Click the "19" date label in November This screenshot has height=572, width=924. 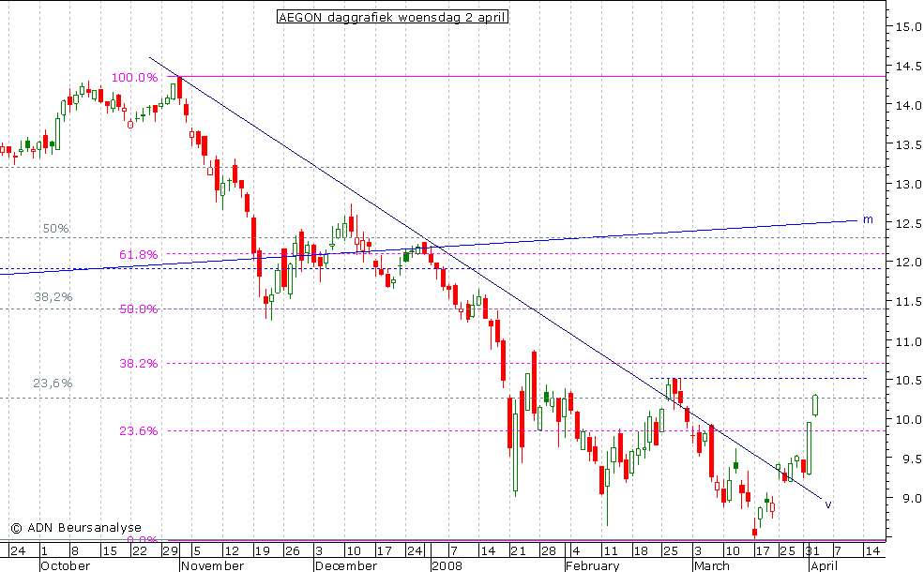click(x=263, y=550)
